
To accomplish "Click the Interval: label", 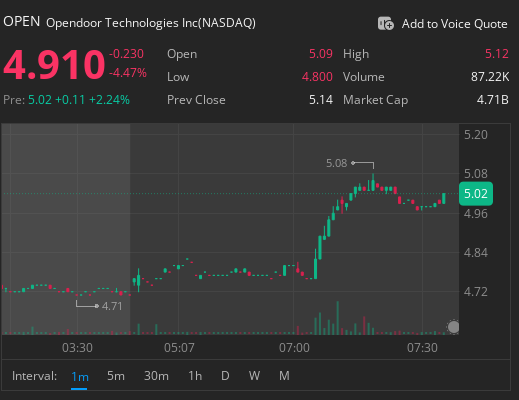I will pyautogui.click(x=34, y=376).
